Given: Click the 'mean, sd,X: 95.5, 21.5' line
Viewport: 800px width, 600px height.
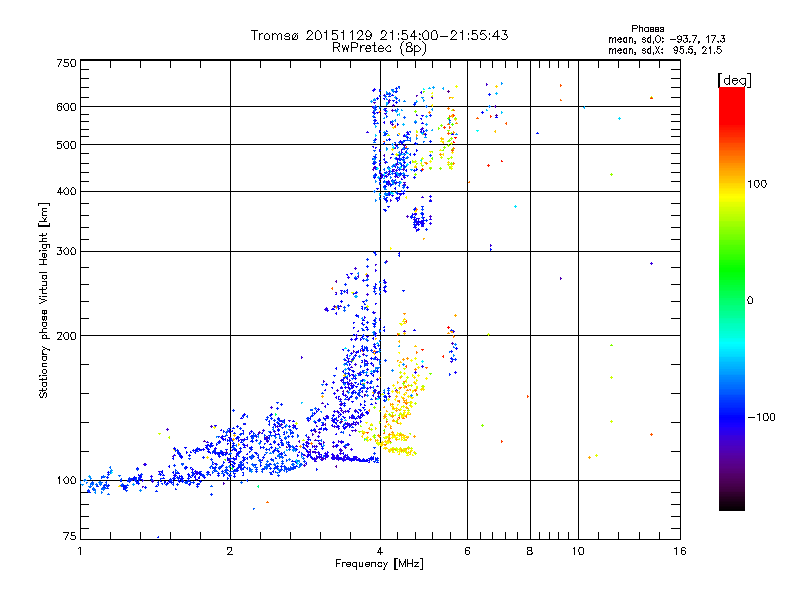Looking at the screenshot, I should [x=665, y=50].
